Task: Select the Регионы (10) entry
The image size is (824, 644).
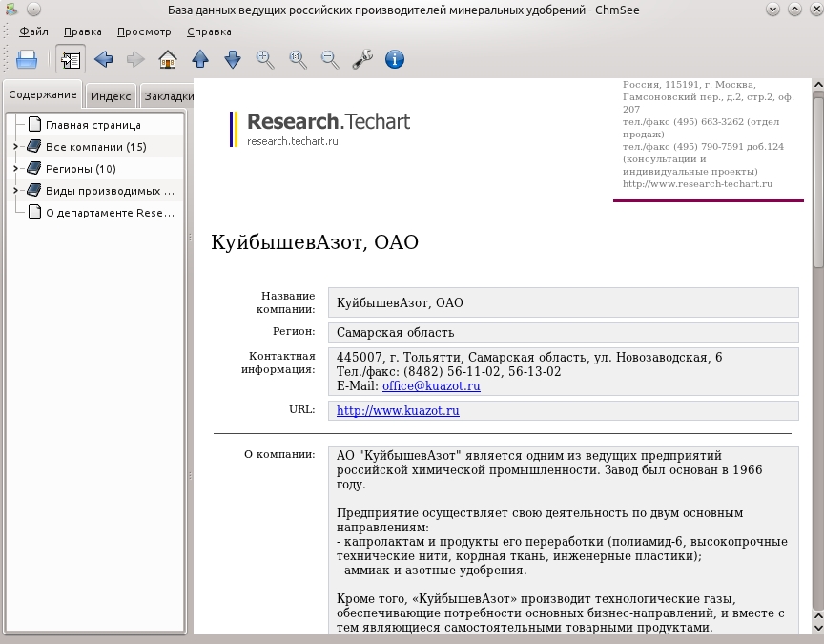Action: tap(81, 169)
